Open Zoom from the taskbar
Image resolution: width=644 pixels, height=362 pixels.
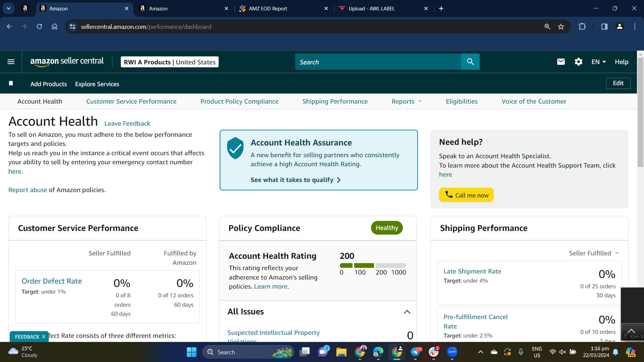coord(452,352)
